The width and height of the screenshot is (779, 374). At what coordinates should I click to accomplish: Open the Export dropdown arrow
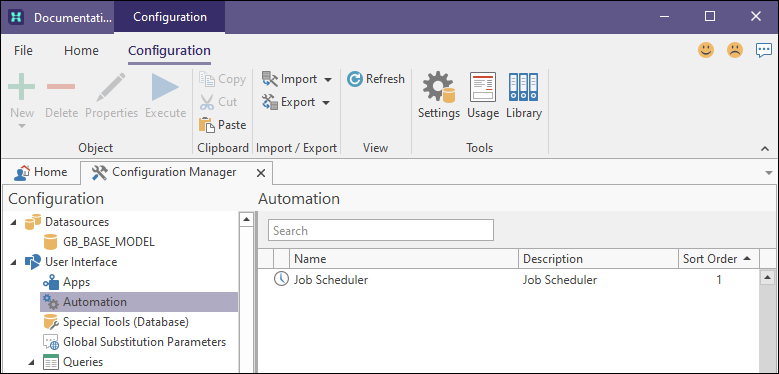tap(326, 103)
